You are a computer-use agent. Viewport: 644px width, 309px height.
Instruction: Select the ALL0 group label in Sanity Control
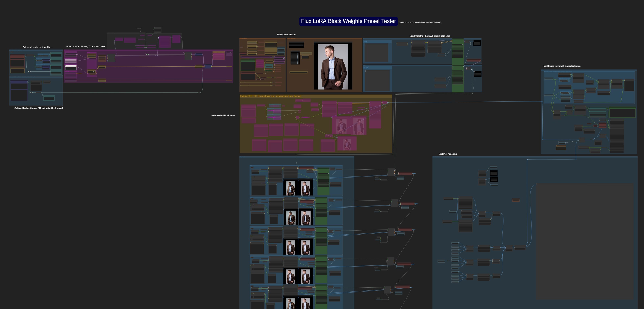point(366,68)
